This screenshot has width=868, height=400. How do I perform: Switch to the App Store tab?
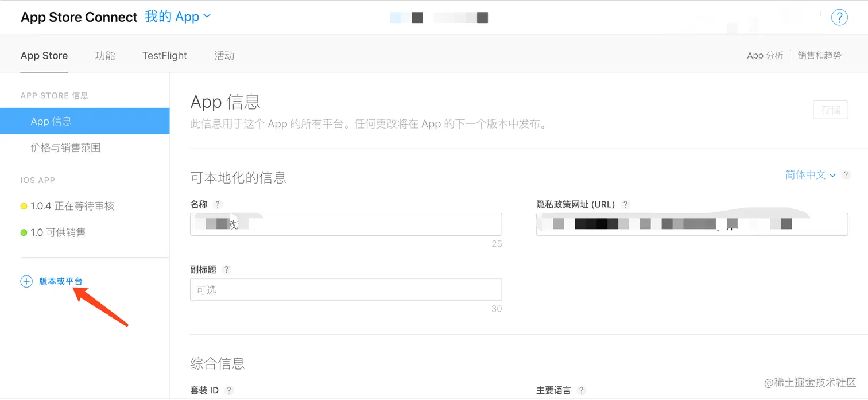point(44,56)
